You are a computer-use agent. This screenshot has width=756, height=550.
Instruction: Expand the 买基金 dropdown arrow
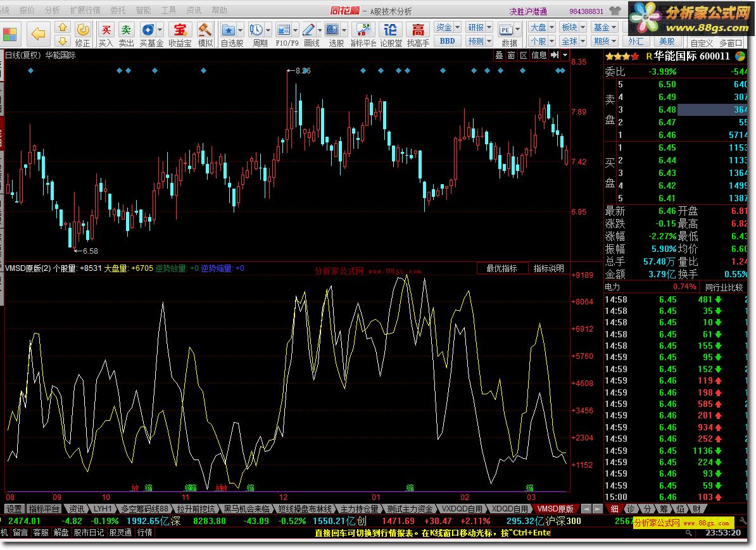click(160, 30)
